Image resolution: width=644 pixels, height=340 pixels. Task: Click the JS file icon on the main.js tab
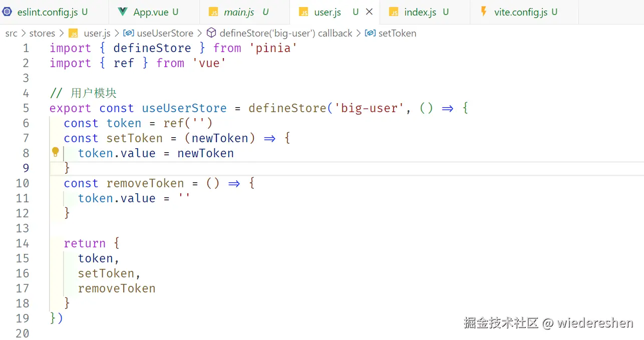pos(213,13)
